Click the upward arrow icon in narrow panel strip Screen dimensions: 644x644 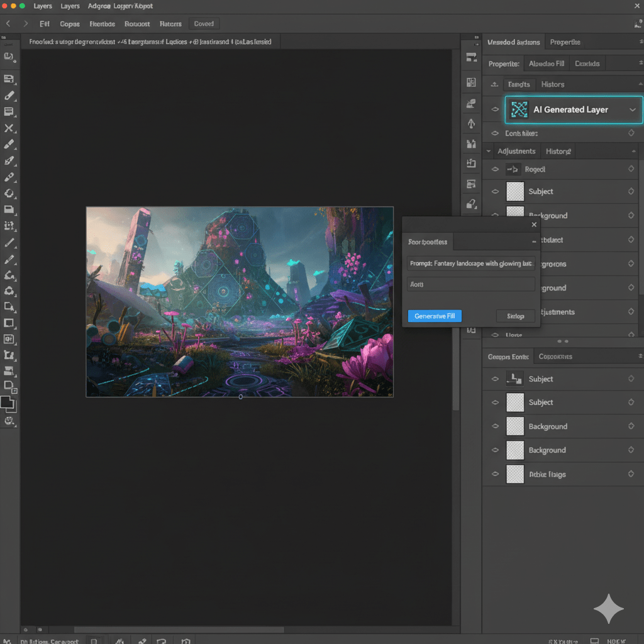click(471, 124)
